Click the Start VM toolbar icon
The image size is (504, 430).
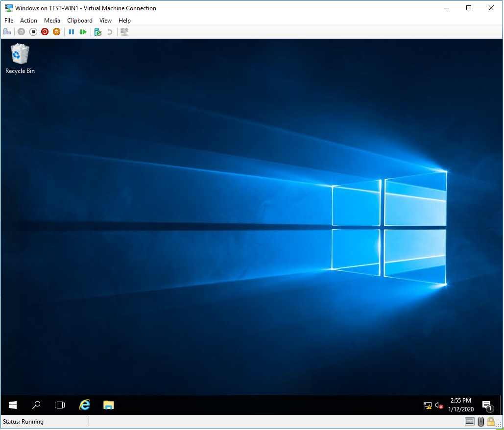pyautogui.click(x=21, y=32)
